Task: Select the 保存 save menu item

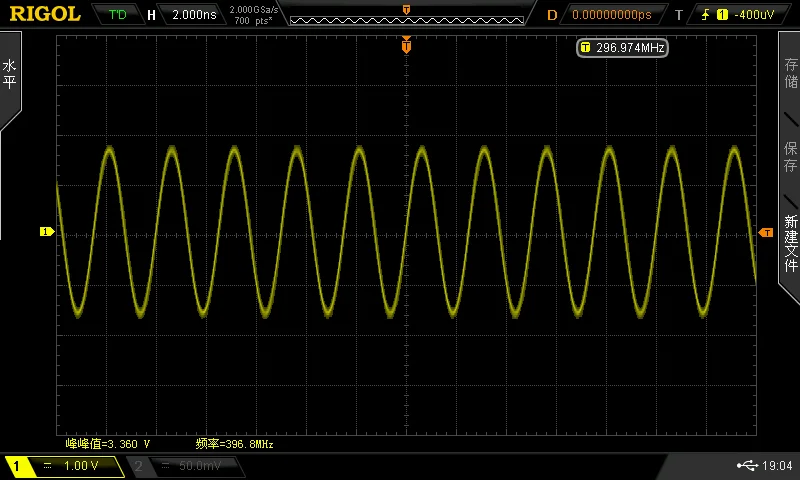Action: point(790,157)
